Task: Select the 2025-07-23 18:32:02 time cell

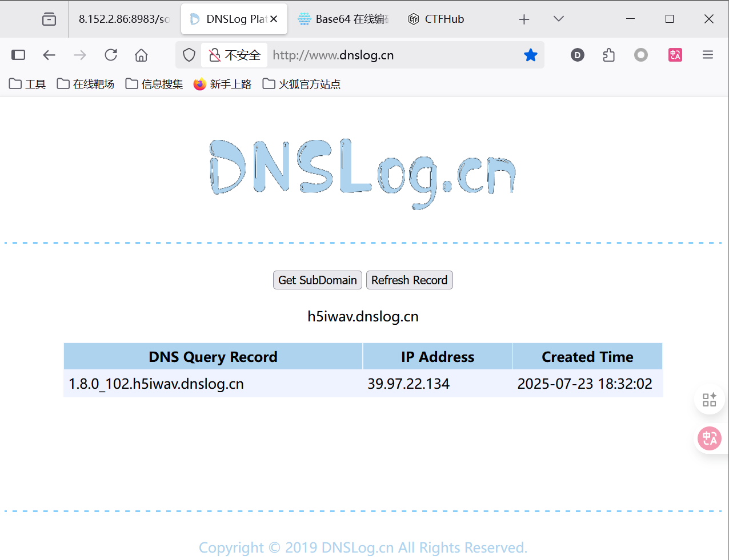Action: [x=587, y=384]
